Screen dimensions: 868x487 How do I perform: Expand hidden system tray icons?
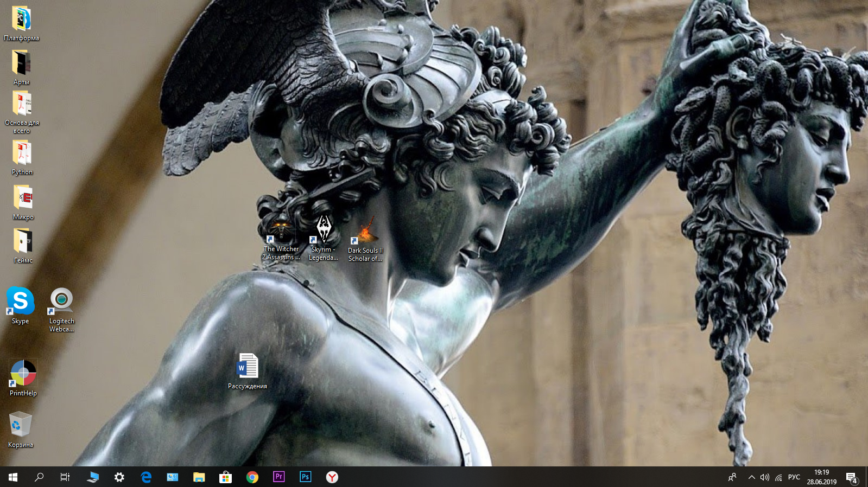pos(751,477)
